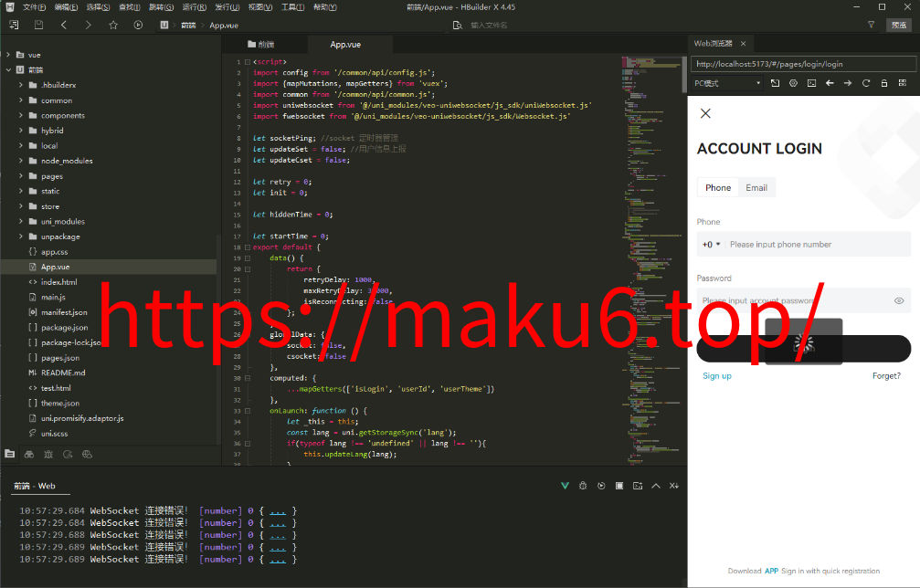Click the bookmark star icon
The width and height of the screenshot is (920, 588).
tap(113, 25)
